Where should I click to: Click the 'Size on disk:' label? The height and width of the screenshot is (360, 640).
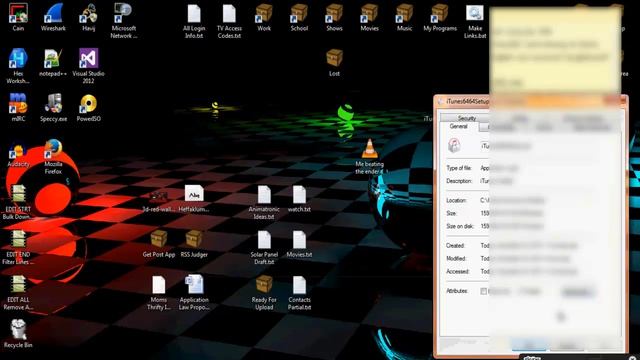tap(460, 226)
